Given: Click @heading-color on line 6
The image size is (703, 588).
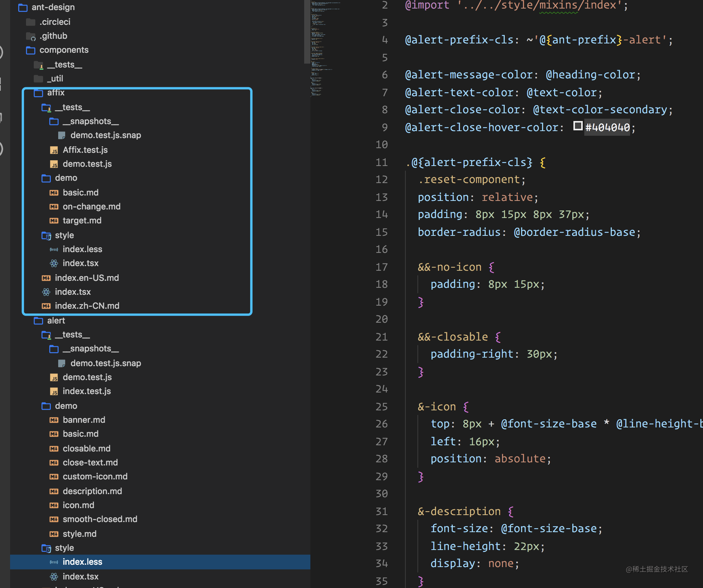Looking at the screenshot, I should pyautogui.click(x=590, y=74).
